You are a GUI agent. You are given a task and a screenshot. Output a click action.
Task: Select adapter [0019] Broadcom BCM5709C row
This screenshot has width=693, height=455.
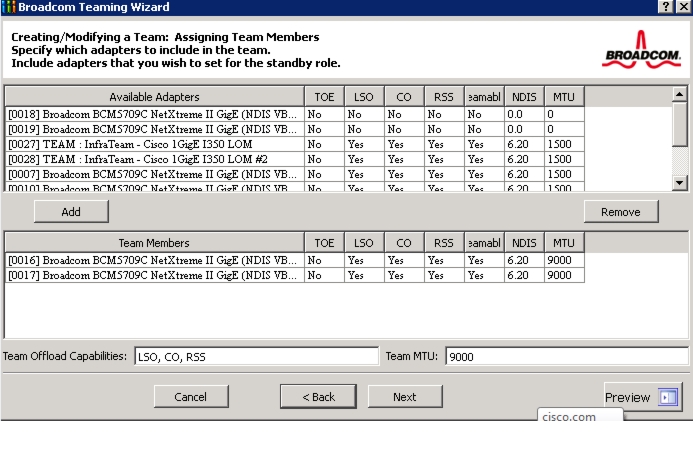click(x=295, y=129)
